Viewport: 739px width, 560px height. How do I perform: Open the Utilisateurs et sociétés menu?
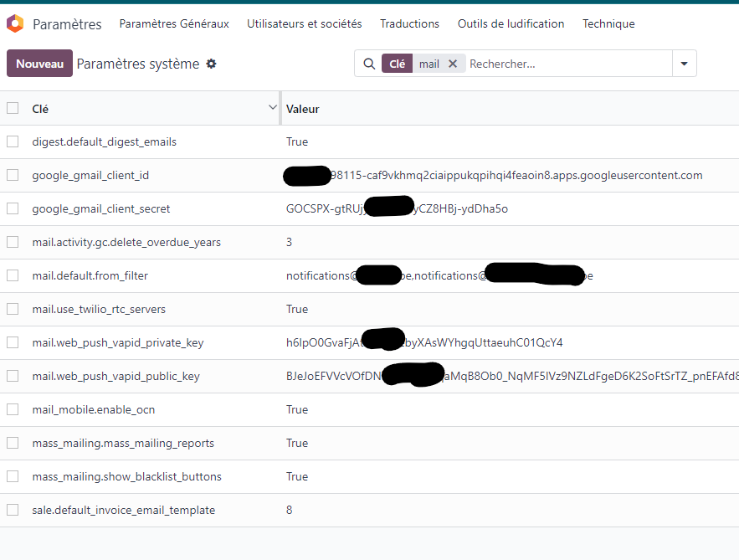(x=305, y=24)
